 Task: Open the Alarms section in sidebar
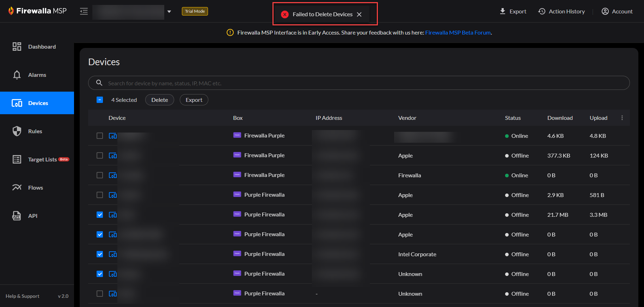37,75
